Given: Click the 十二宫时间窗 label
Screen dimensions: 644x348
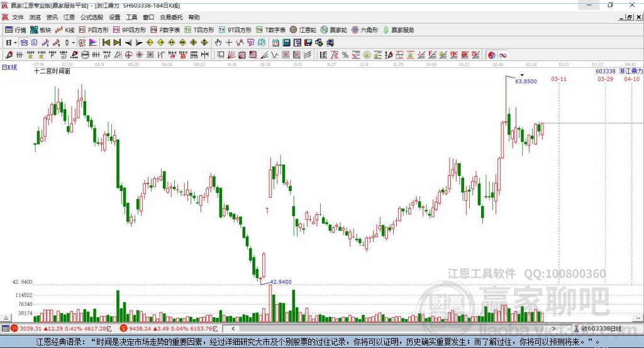Looking at the screenshot, I should (x=52, y=71).
